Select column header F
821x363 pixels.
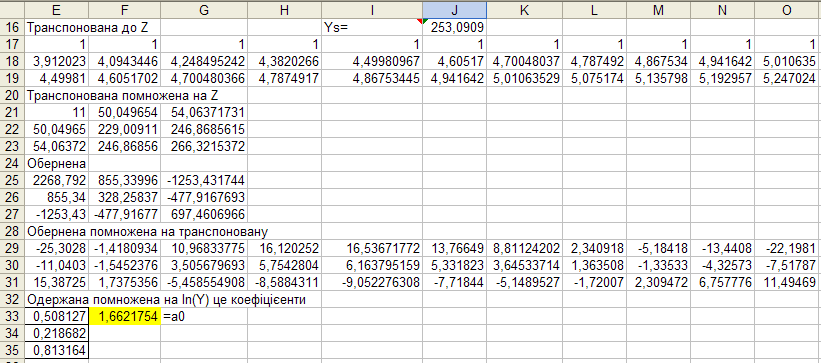point(125,10)
